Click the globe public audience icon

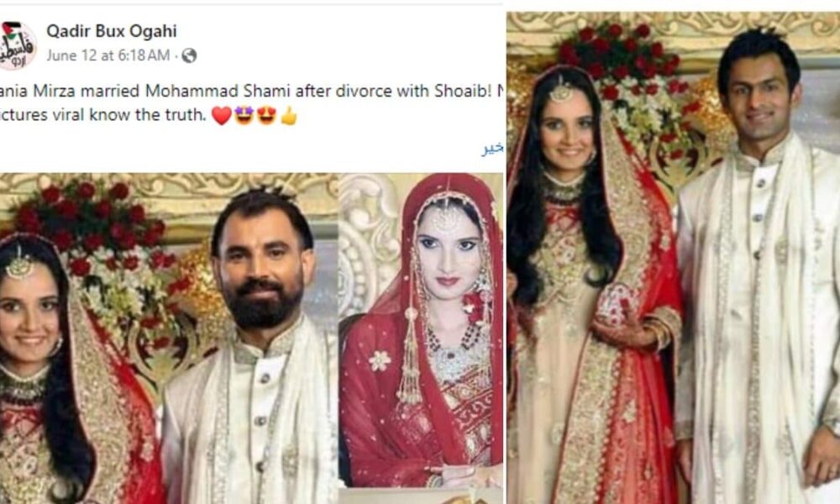189,55
